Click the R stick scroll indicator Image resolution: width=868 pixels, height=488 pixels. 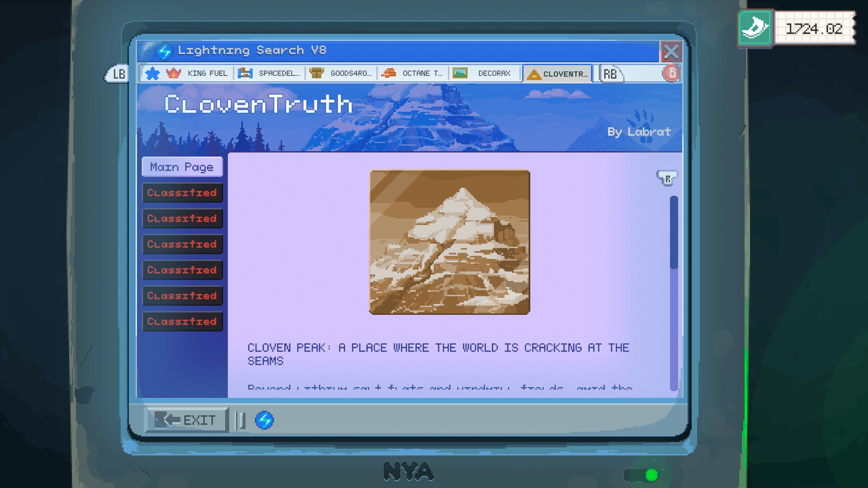[667, 178]
